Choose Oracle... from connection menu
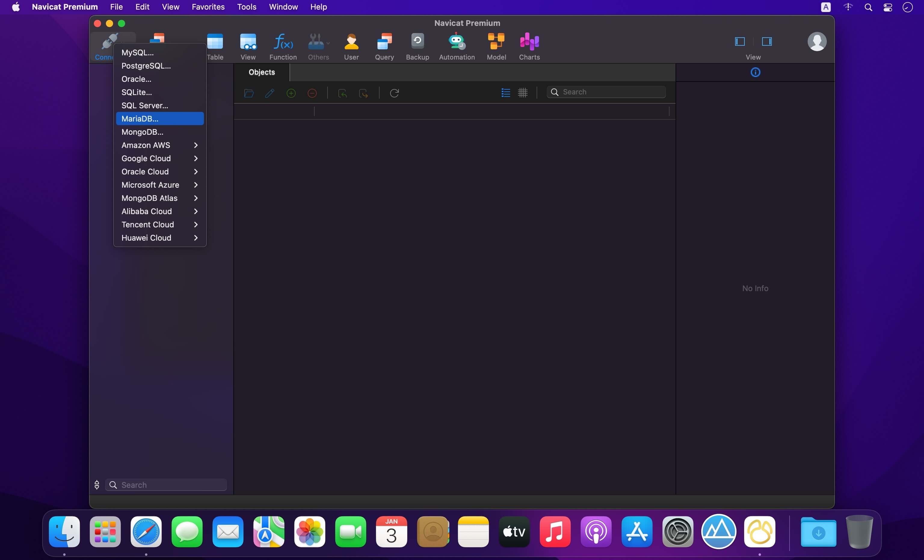924x560 pixels. 160,79
